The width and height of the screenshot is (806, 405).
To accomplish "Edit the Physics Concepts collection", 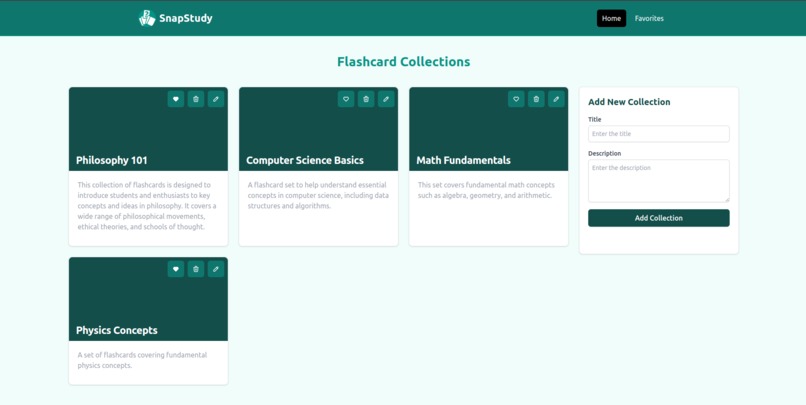I will (216, 269).
